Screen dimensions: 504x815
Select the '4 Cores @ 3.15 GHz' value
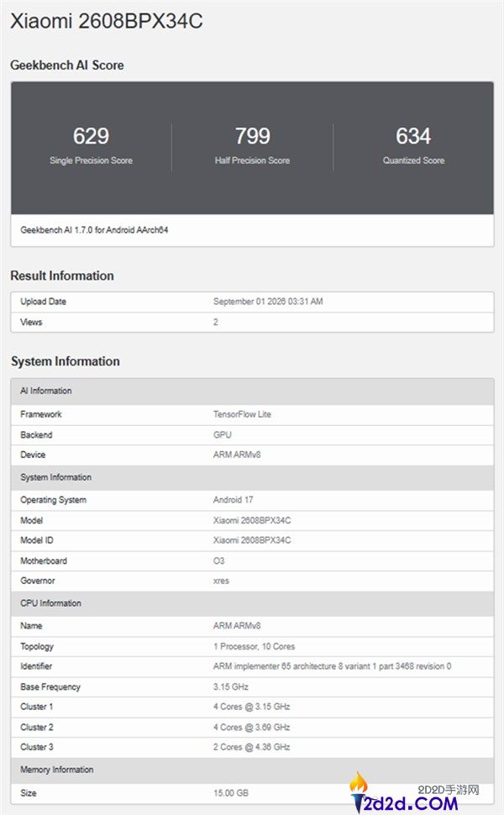251,707
